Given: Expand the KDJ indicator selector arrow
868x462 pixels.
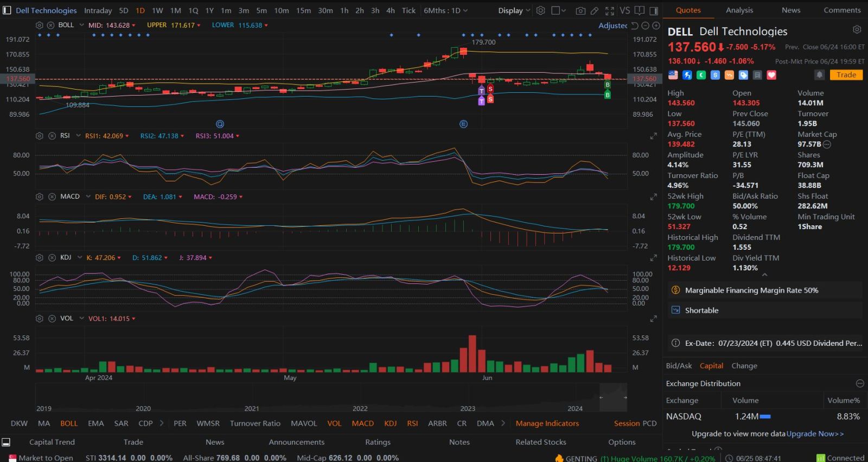Looking at the screenshot, I should coord(80,257).
